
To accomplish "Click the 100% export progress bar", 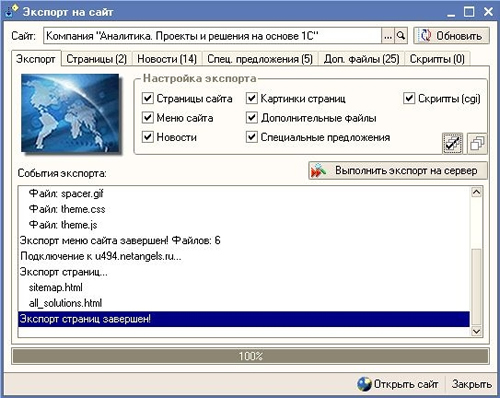I will pyautogui.click(x=251, y=356).
